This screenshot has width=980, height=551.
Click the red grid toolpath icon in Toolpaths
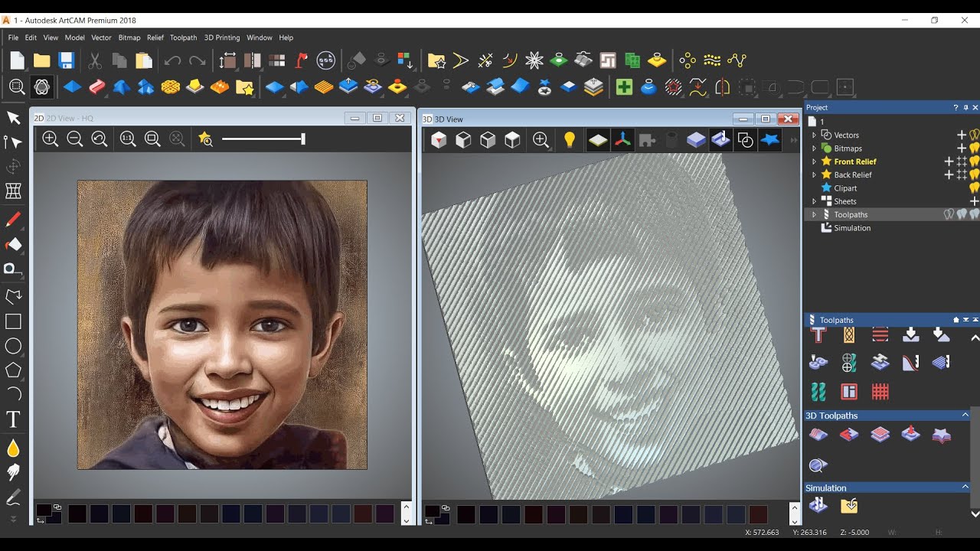880,392
